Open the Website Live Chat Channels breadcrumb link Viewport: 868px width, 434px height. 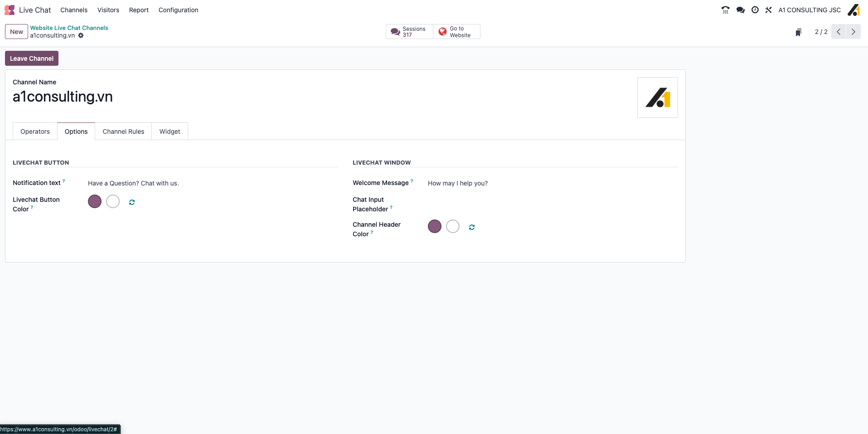[69, 28]
